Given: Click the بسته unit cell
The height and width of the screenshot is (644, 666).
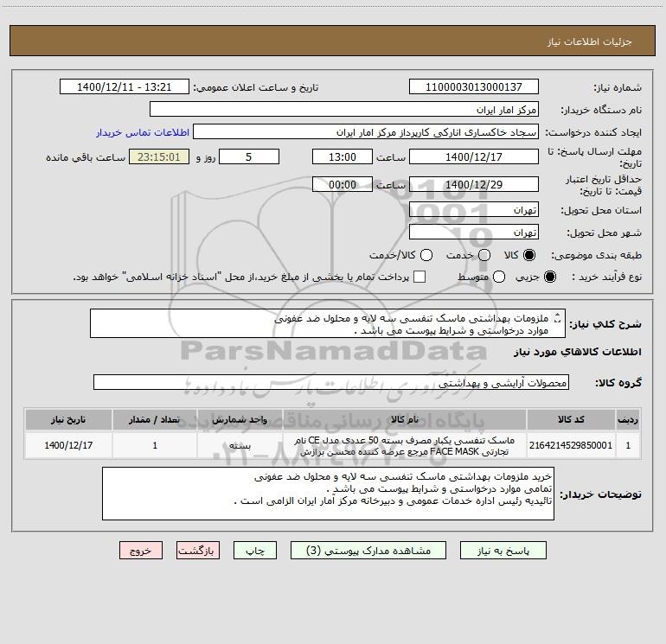Looking at the screenshot, I should [240, 445].
